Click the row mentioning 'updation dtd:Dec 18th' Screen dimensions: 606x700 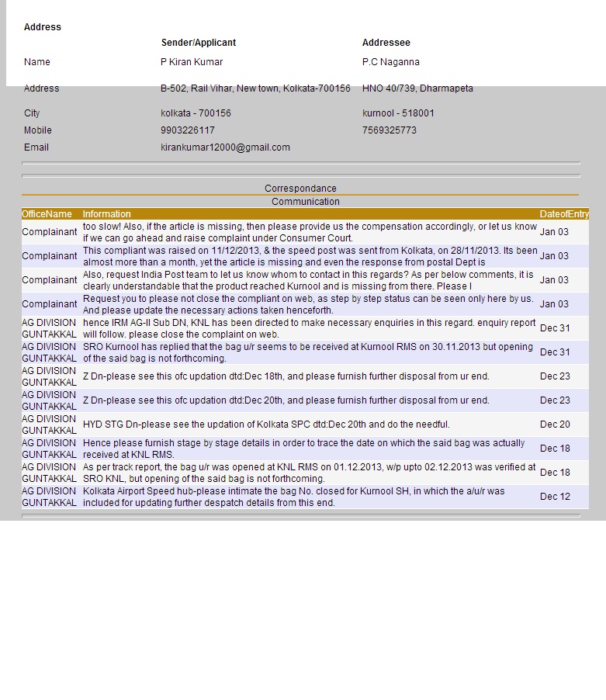click(305, 377)
